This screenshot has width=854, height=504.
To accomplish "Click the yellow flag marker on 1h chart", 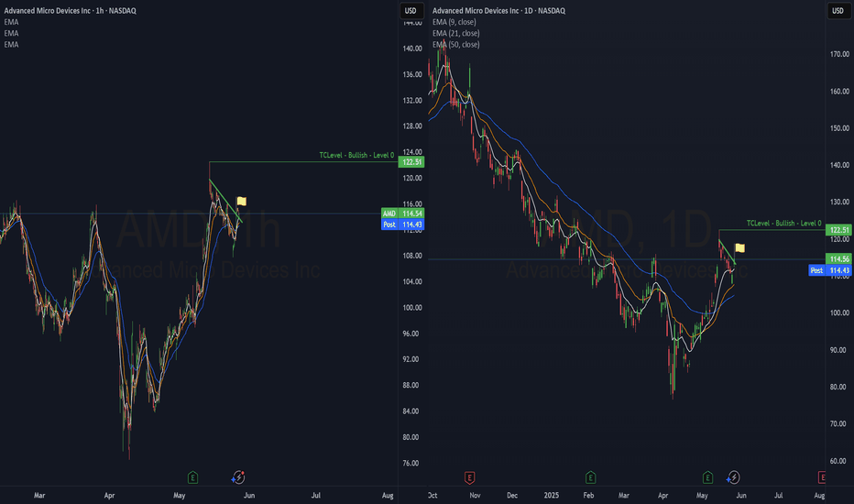I will point(241,201).
